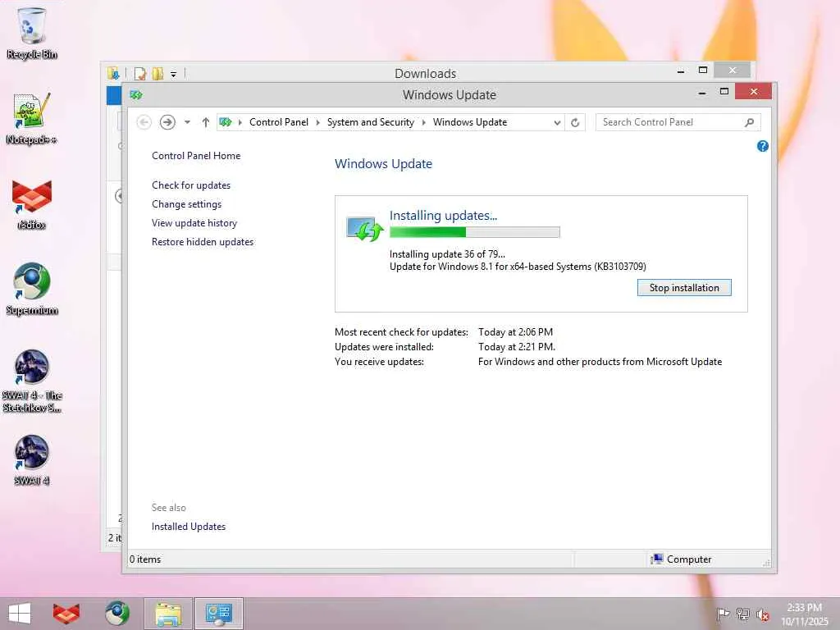The height and width of the screenshot is (630, 840).
Task: Click 'Today at 2:21 PM.' text
Action: (x=517, y=347)
